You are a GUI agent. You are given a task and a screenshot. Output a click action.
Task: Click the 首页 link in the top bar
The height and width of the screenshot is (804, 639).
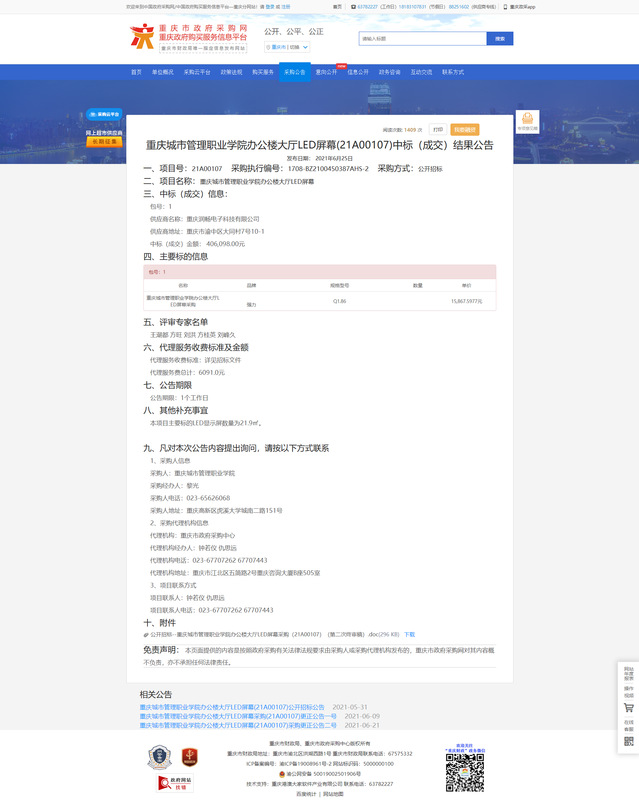(337, 7)
